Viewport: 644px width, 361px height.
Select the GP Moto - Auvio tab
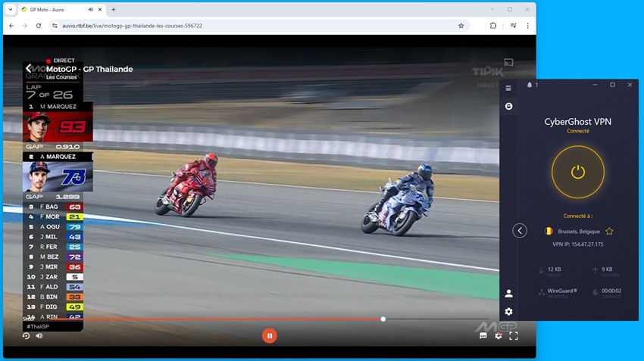pyautogui.click(x=61, y=9)
